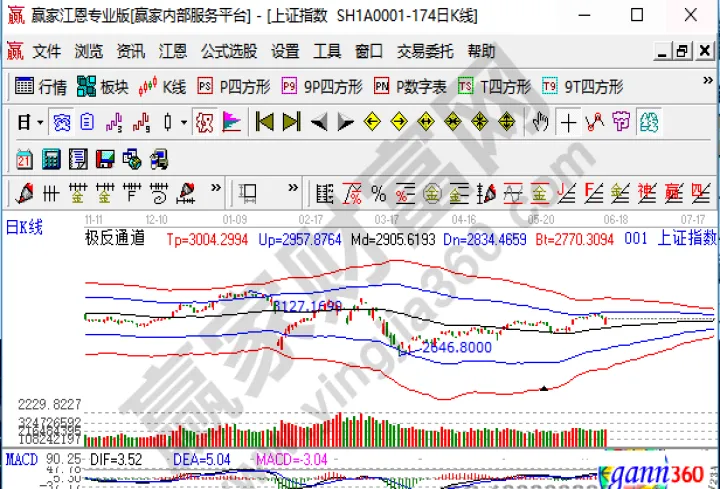The image size is (720, 489).
Task: Click yellow diamond four-direction arrows icon
Action: point(507,122)
